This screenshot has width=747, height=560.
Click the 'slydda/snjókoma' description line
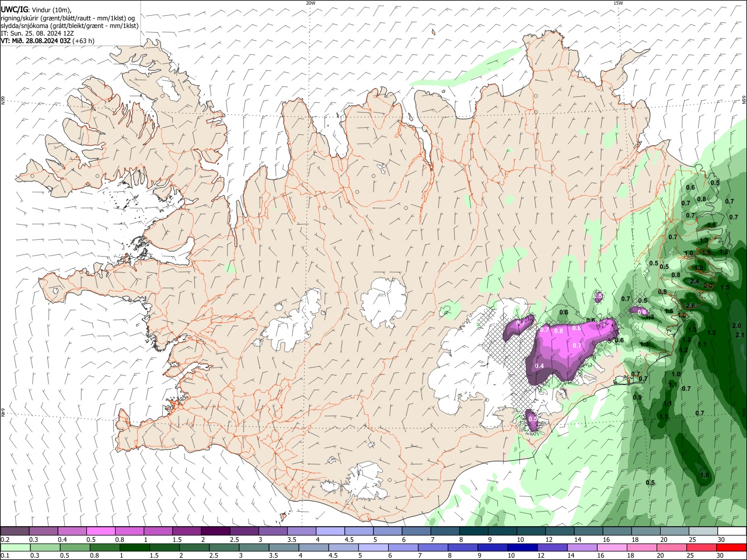tap(69, 26)
